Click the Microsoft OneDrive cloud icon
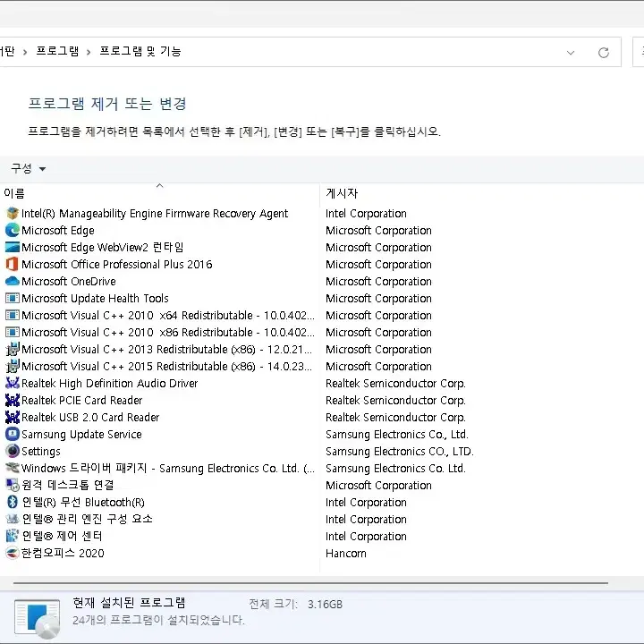 point(13,282)
